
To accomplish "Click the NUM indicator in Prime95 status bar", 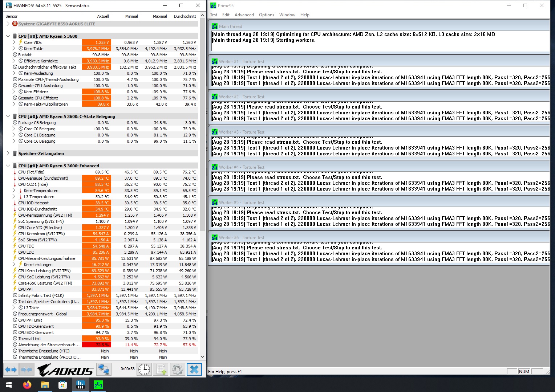I will click(x=524, y=372).
